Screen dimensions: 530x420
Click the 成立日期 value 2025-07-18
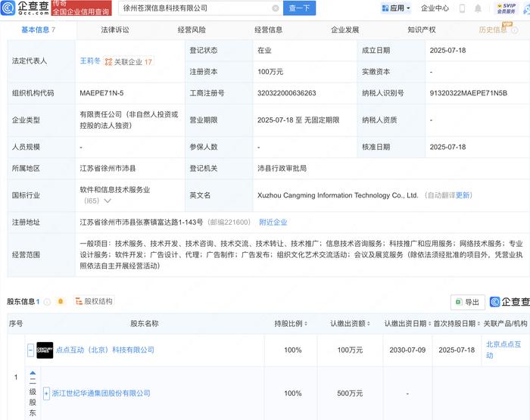coord(447,51)
